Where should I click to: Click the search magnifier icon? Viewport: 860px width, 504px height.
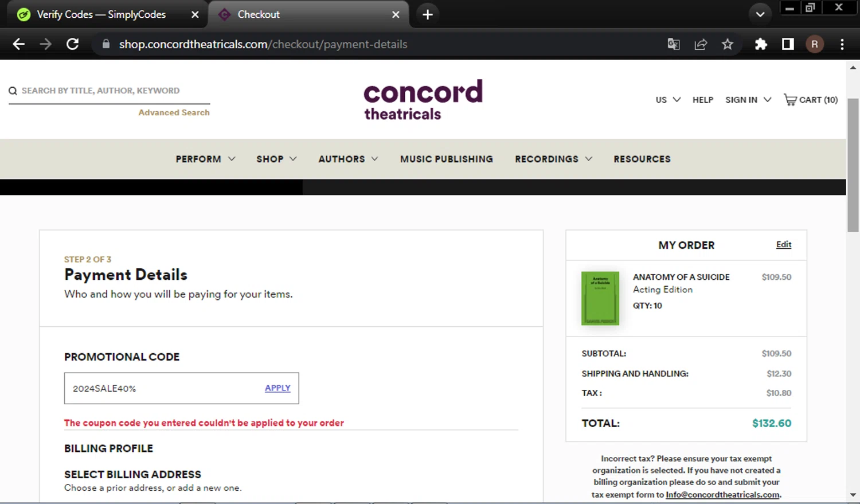click(x=13, y=91)
